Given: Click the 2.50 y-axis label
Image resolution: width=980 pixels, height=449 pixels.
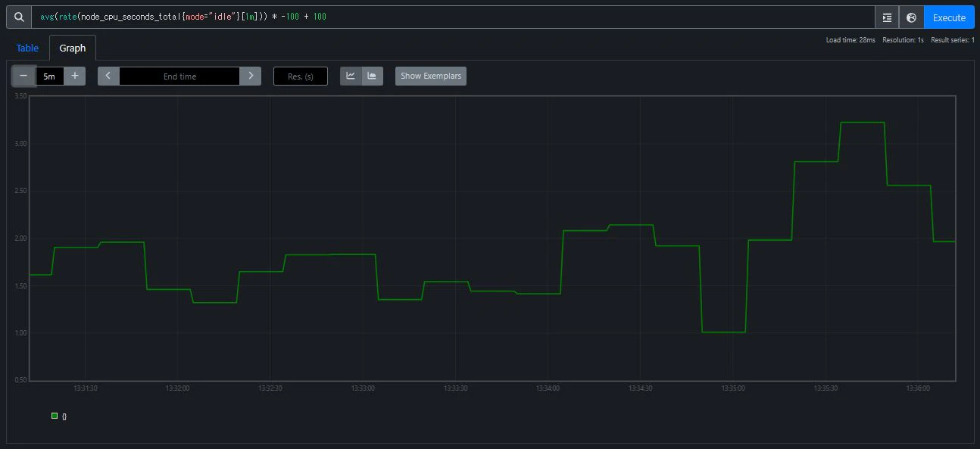Looking at the screenshot, I should click(x=20, y=191).
